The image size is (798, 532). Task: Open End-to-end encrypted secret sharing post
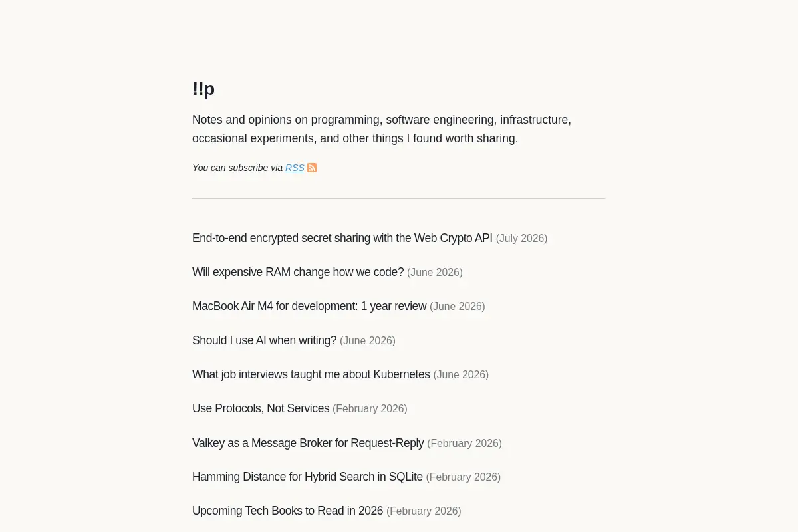point(342,238)
